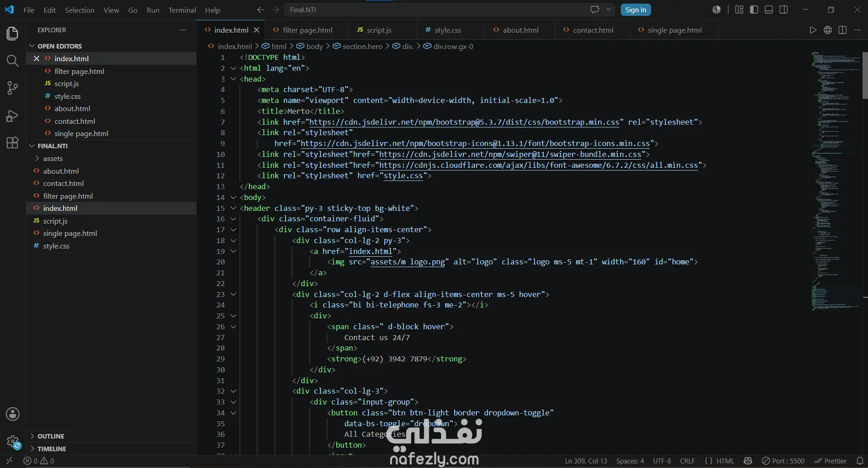Close index.html in Open Editors list

pyautogui.click(x=37, y=58)
